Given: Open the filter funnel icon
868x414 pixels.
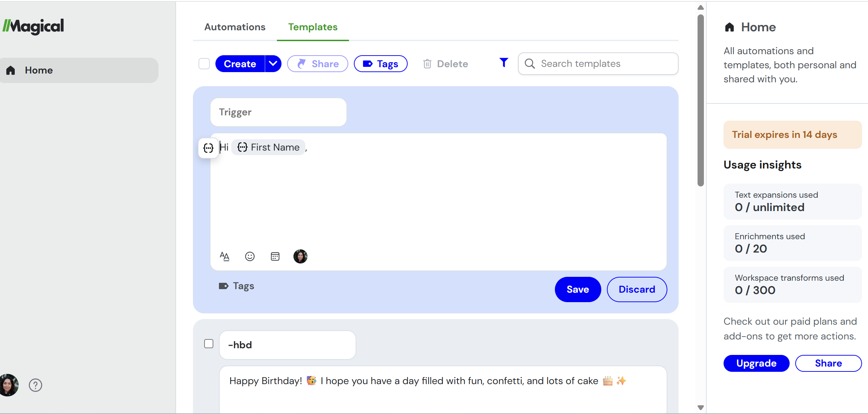Looking at the screenshot, I should (x=504, y=63).
